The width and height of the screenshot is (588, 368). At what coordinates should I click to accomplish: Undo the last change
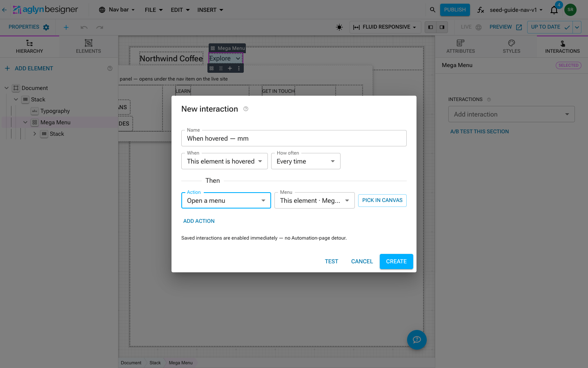click(84, 27)
